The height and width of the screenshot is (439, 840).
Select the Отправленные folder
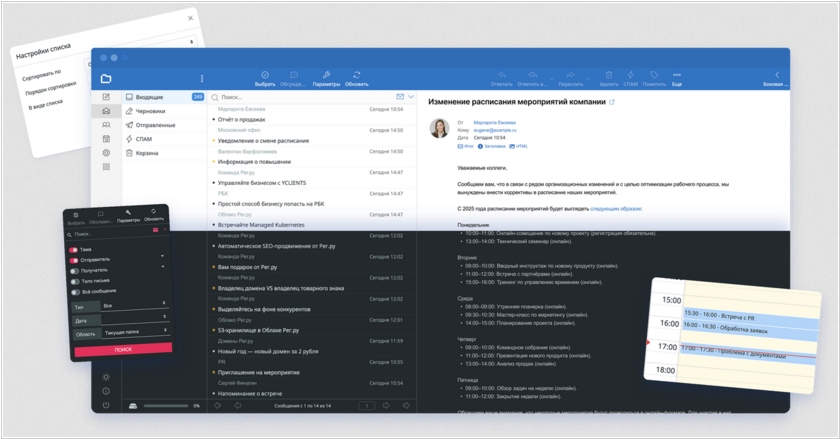click(x=156, y=125)
